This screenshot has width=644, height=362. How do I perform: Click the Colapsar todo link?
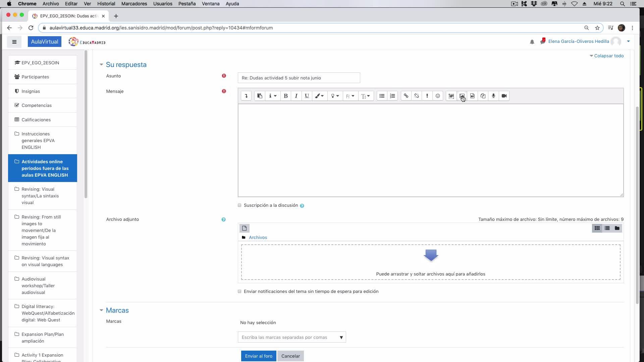coord(608,56)
